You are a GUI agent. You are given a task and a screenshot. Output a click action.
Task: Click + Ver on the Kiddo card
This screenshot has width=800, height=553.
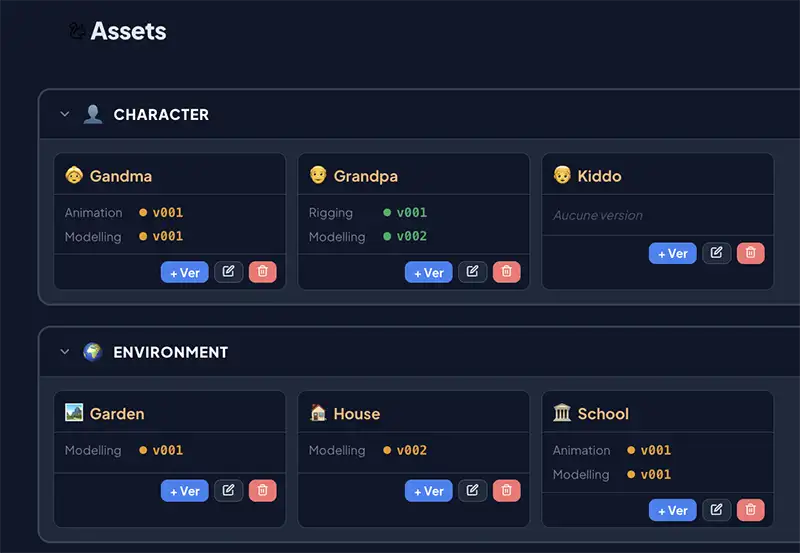pos(673,253)
